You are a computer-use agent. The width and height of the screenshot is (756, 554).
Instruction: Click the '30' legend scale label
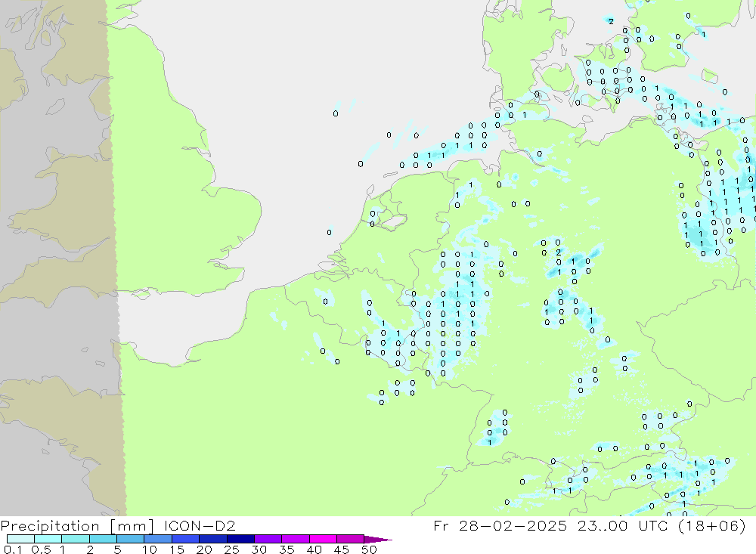[259, 549]
